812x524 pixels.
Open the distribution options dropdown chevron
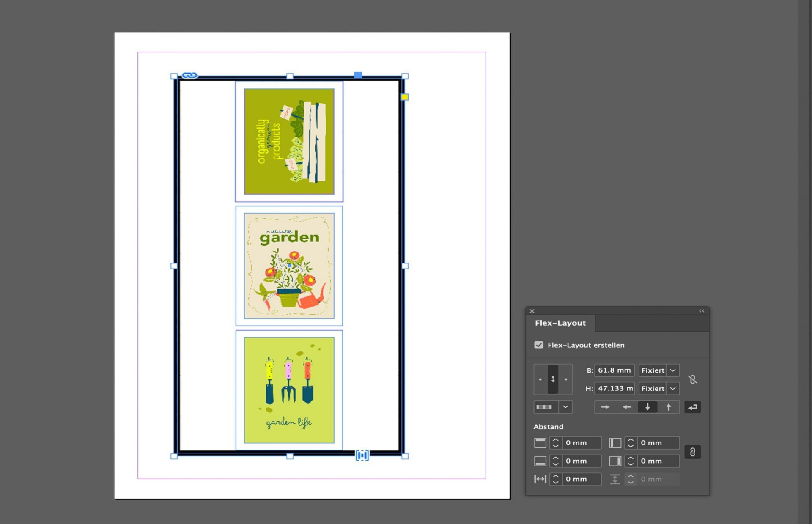(565, 407)
